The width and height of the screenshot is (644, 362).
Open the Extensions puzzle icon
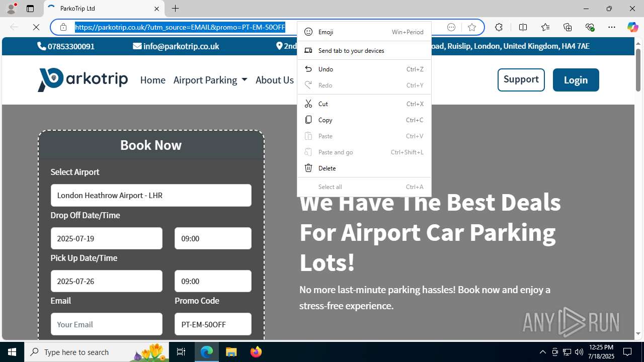point(499,27)
